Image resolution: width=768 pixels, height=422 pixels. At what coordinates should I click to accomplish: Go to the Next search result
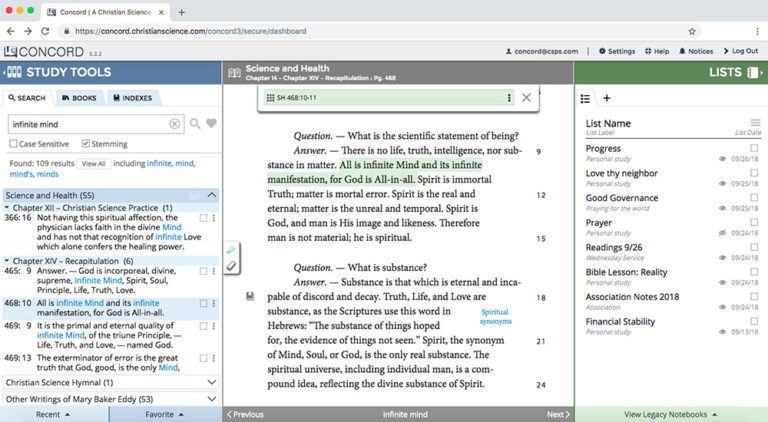coord(556,414)
